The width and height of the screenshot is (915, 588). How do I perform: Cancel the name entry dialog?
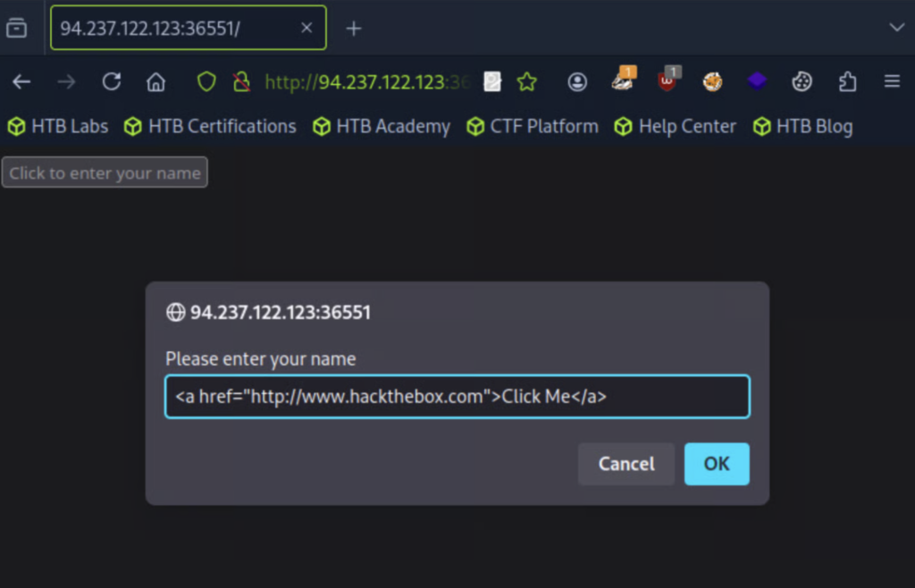(x=626, y=464)
